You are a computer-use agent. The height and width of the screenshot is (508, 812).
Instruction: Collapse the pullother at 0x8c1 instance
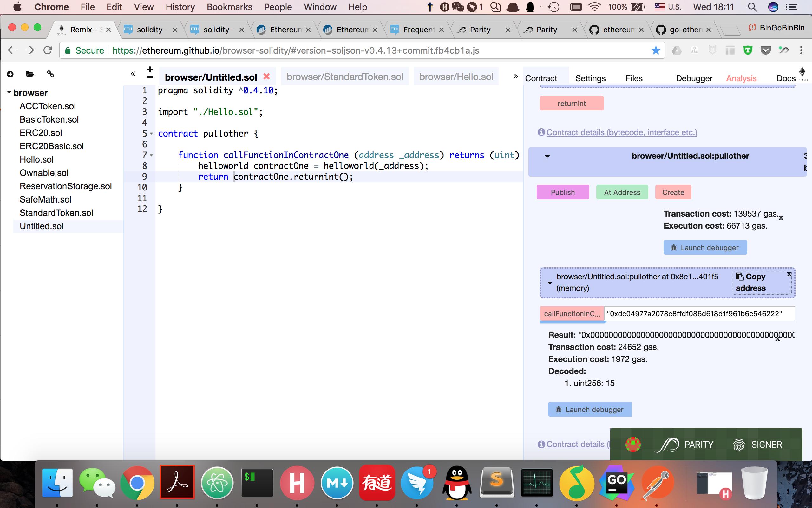(550, 283)
